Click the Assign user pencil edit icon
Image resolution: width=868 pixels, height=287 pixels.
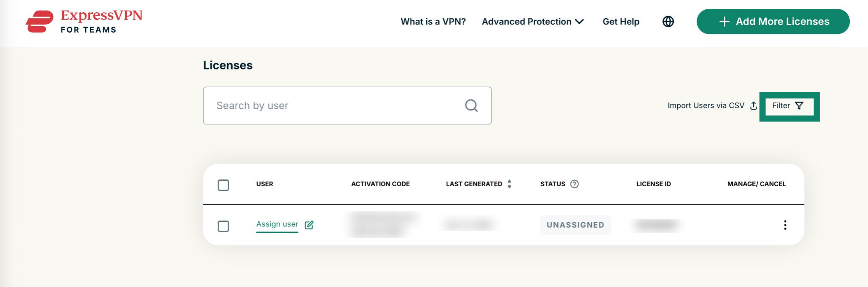coord(309,225)
